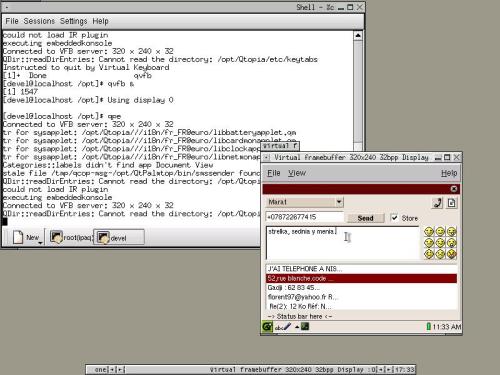
Task: Click the New session page icon
Action: point(18,237)
